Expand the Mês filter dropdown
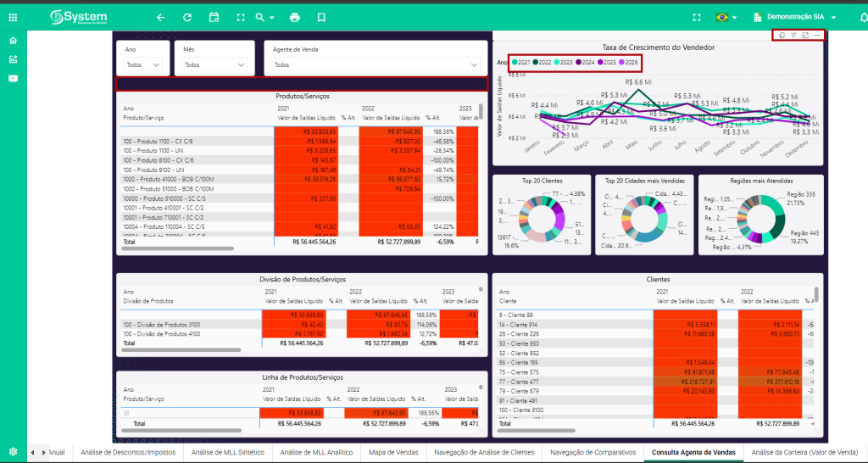 [x=242, y=64]
